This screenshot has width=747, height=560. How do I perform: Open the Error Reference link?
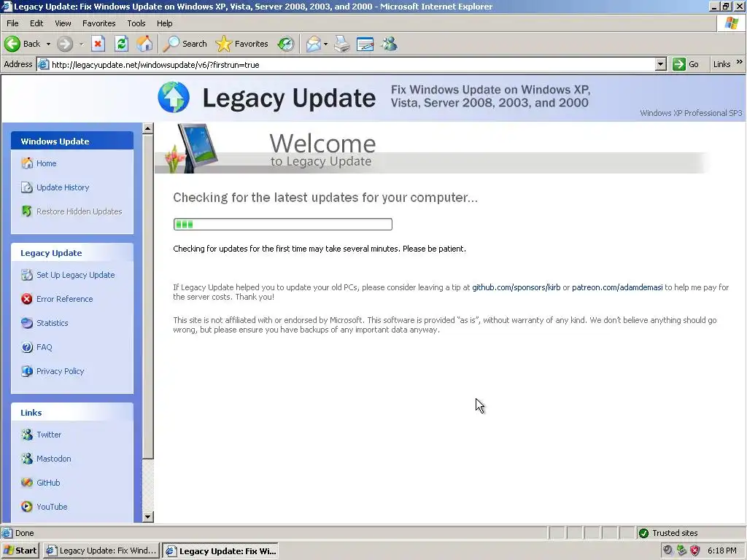click(65, 299)
